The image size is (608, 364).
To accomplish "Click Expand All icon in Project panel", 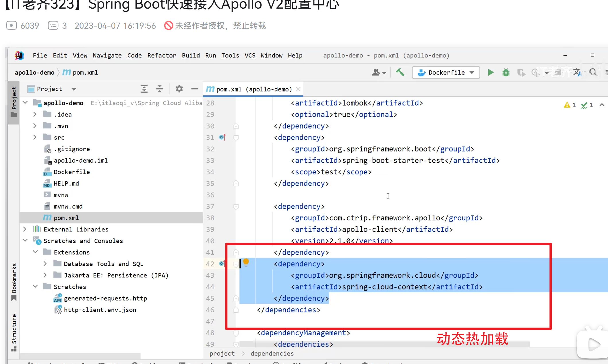I will pos(144,89).
